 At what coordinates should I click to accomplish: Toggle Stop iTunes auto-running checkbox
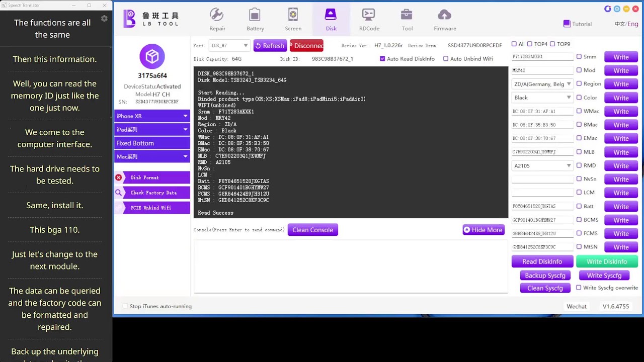point(125,306)
